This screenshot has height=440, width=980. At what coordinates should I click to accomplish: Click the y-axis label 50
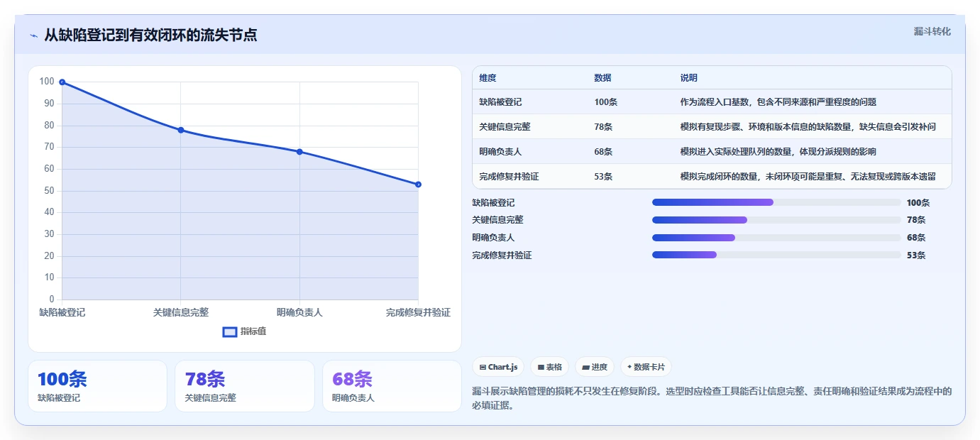(49, 190)
